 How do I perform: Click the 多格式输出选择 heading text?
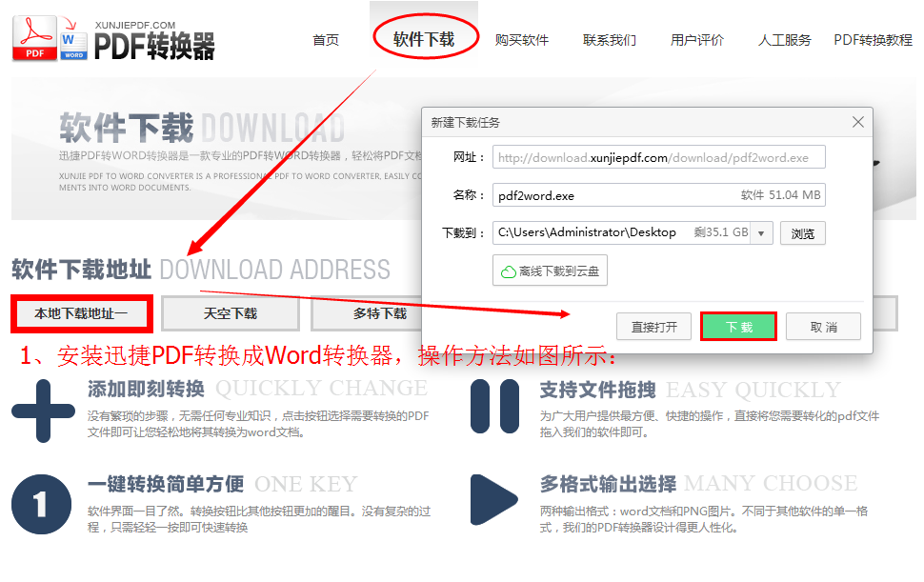608,484
